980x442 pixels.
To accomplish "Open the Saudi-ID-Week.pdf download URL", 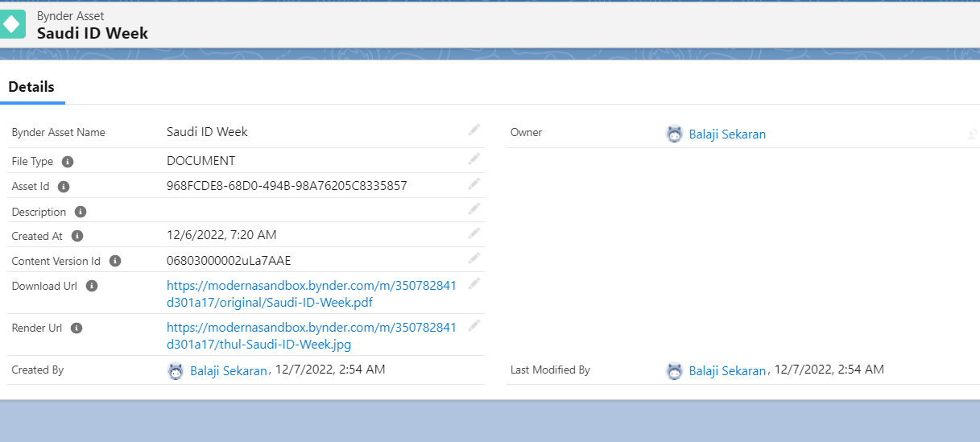I will pos(312,293).
